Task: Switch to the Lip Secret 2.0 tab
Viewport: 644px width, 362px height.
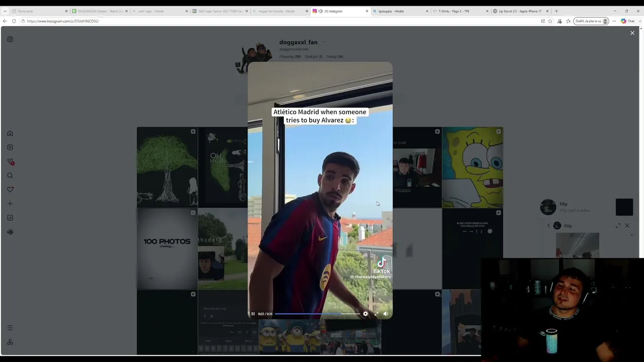Action: (520, 11)
